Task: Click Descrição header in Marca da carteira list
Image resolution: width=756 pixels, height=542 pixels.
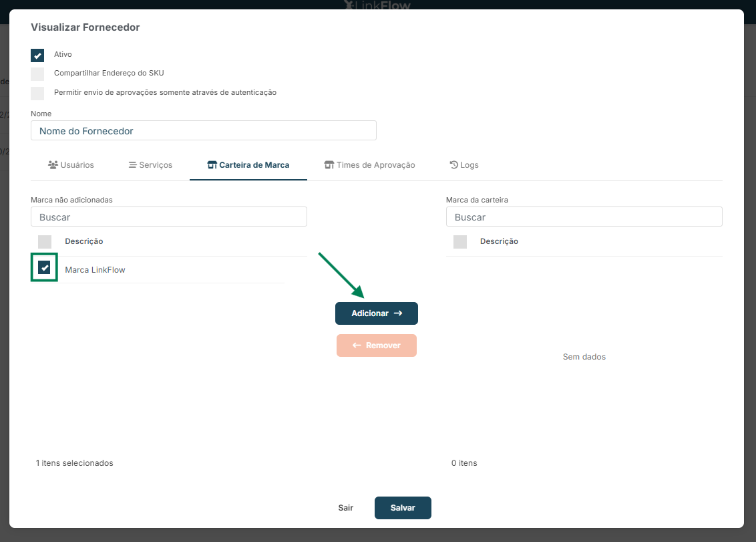Action: coord(499,241)
